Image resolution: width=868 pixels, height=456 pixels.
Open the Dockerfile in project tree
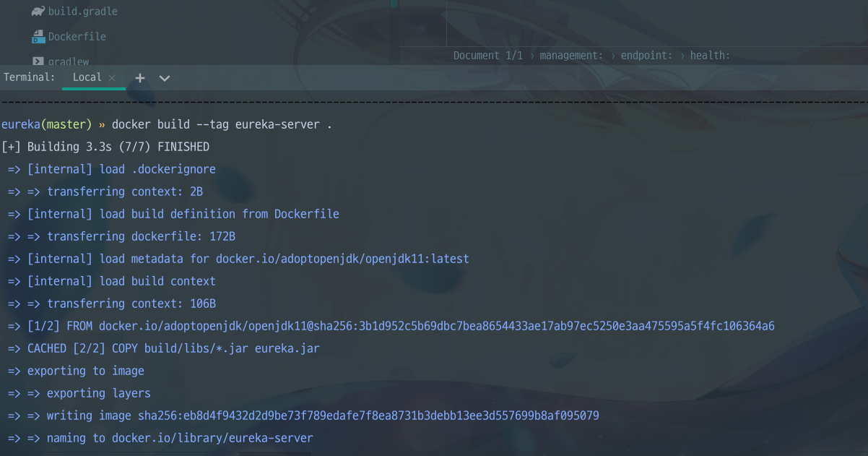(77, 36)
